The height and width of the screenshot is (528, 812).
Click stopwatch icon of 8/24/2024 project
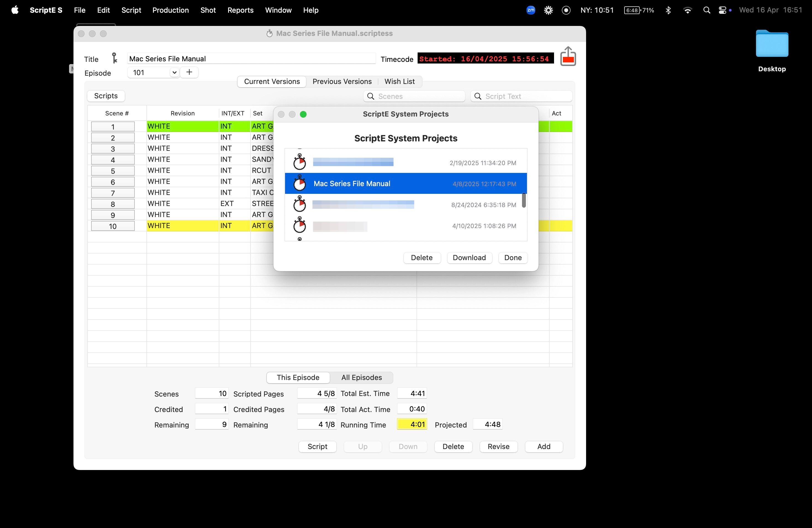(300, 204)
